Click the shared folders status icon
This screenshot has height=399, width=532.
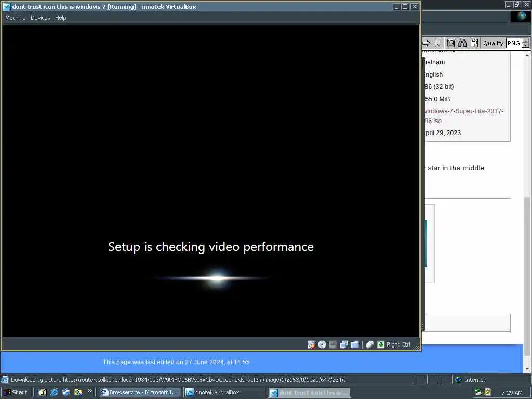tap(355, 345)
